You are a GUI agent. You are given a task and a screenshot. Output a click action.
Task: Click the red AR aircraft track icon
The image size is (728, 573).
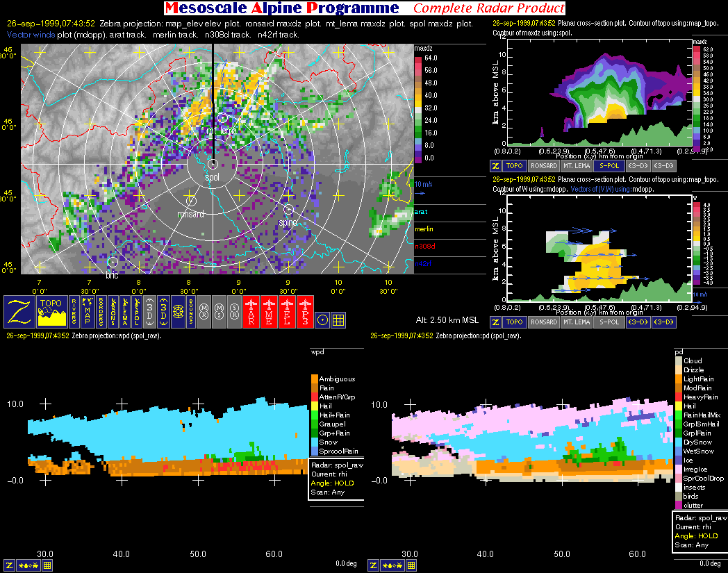(249, 312)
